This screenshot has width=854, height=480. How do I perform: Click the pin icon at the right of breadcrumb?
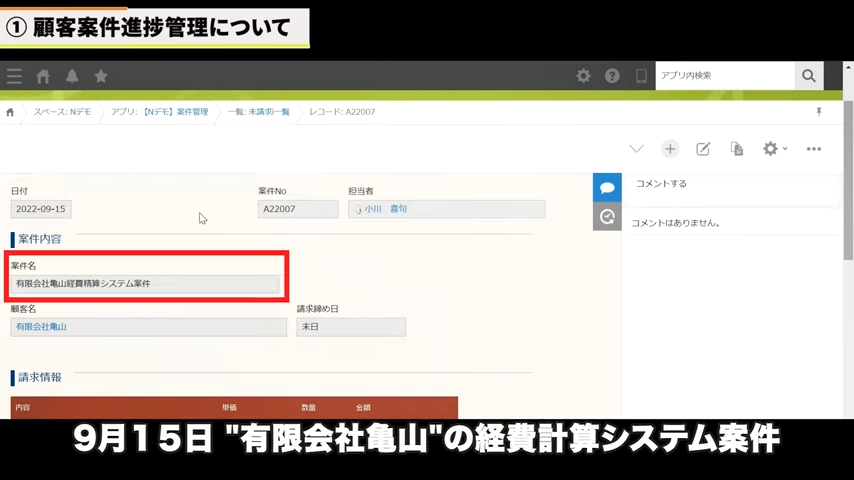click(x=819, y=112)
